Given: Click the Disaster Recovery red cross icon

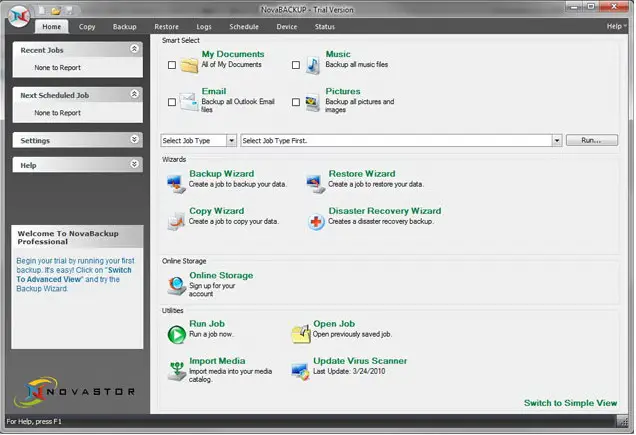Looking at the screenshot, I should [316, 222].
